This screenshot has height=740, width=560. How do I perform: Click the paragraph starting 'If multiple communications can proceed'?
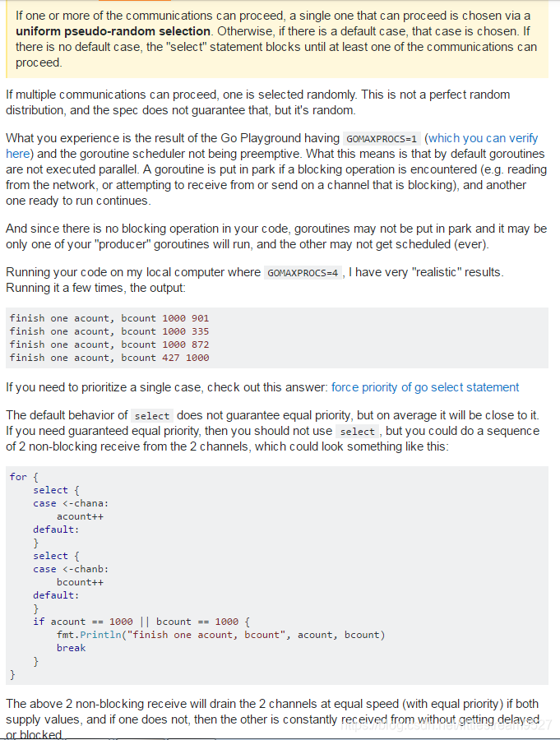click(x=258, y=103)
